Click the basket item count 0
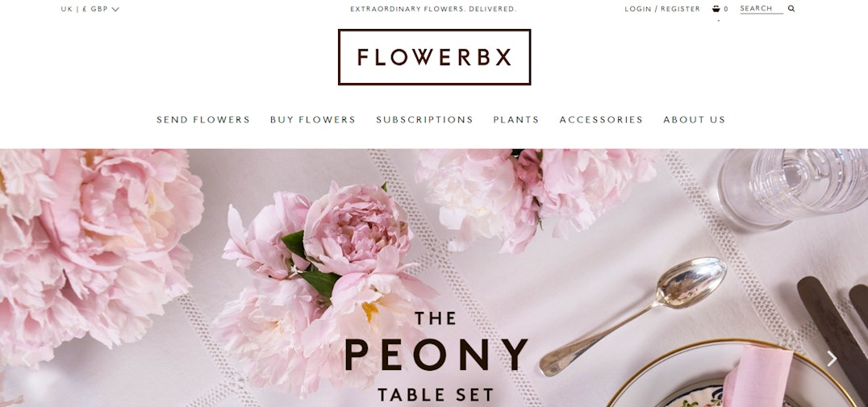Image resolution: width=868 pixels, height=407 pixels. pyautogui.click(x=726, y=9)
